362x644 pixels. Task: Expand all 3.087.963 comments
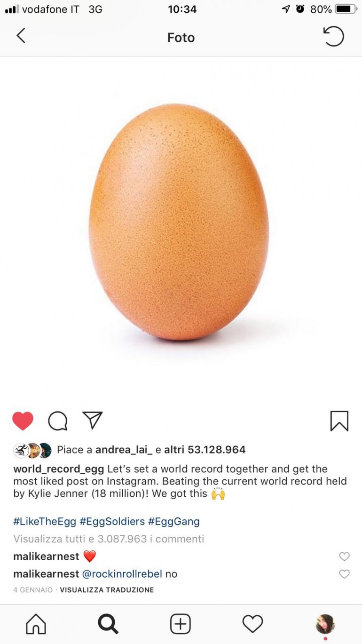tap(109, 539)
